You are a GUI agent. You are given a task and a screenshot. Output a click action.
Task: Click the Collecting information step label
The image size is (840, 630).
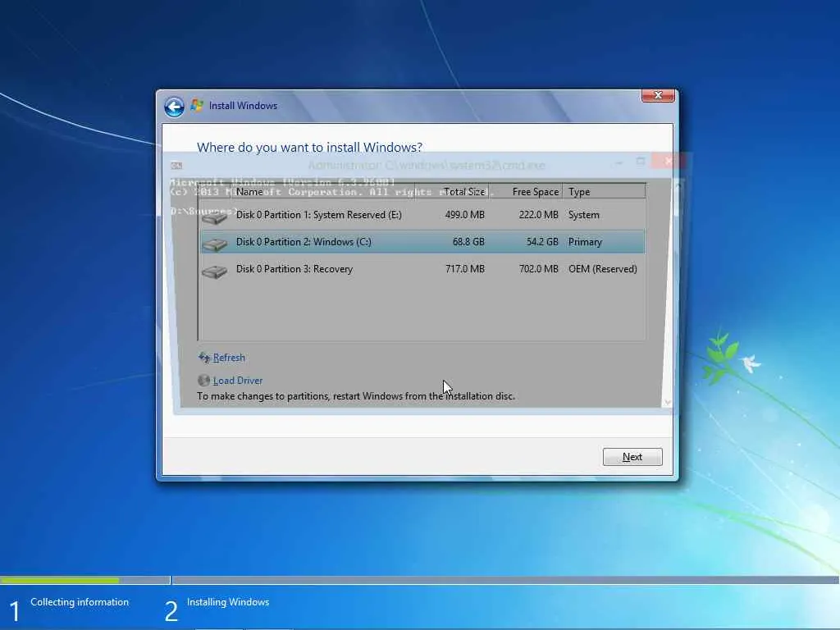pos(80,602)
